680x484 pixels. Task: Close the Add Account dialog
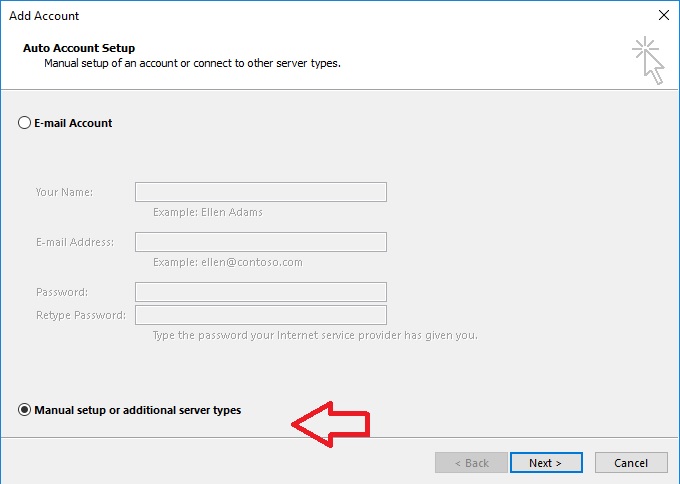pyautogui.click(x=664, y=16)
